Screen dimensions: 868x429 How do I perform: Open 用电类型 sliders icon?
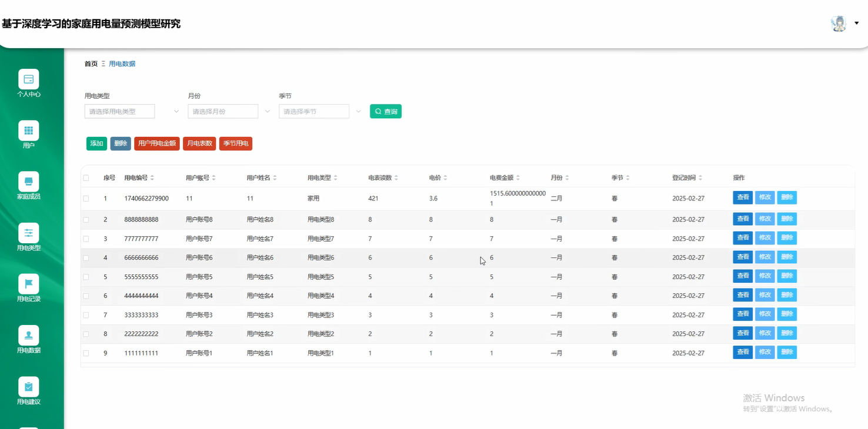(28, 233)
